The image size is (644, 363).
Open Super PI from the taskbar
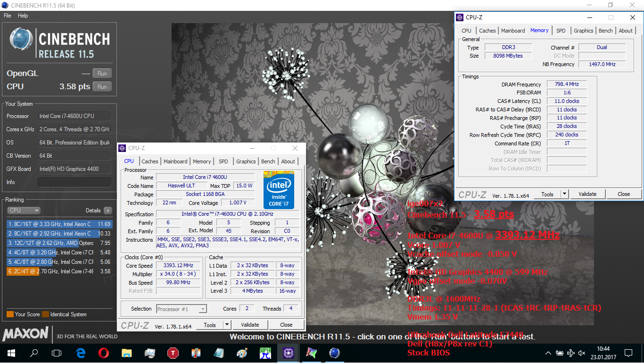tap(265, 353)
